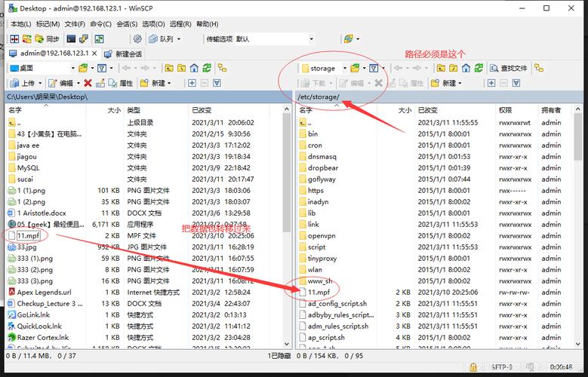Click the Compare Directories toolbar icon

pyautogui.click(x=14, y=39)
